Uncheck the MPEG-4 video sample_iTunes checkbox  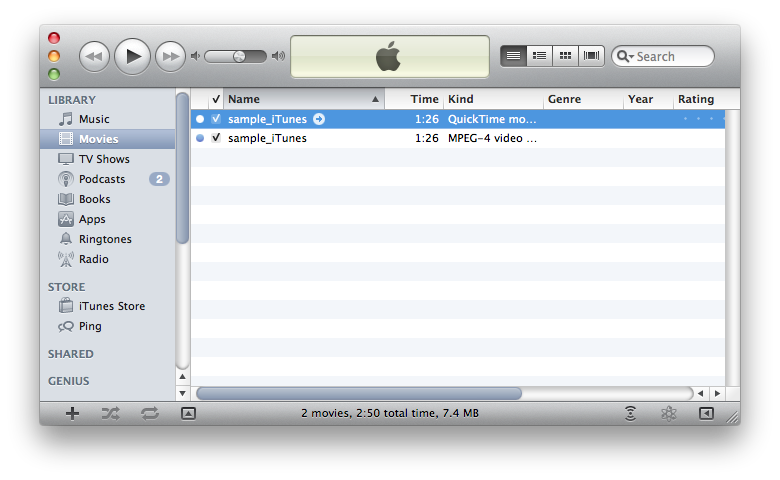coord(216,138)
